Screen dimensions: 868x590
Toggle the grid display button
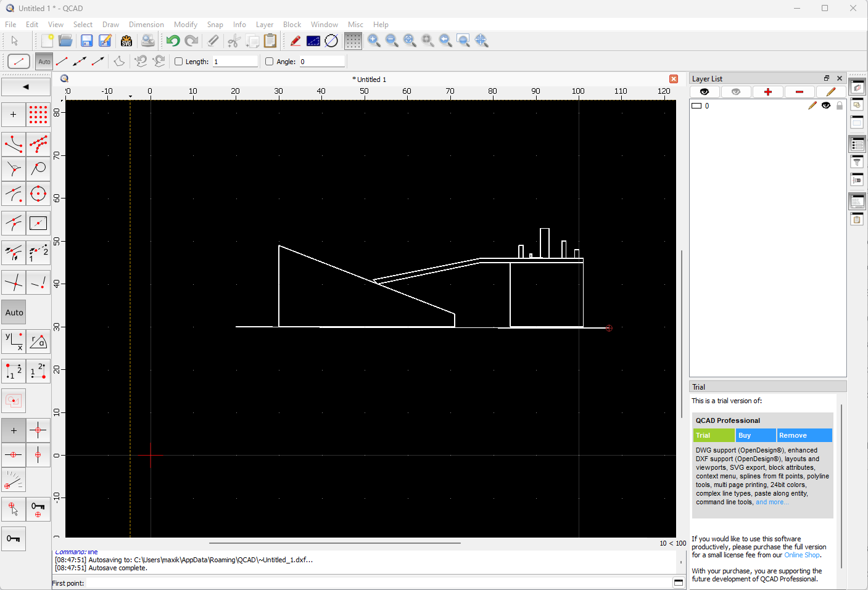coord(353,41)
